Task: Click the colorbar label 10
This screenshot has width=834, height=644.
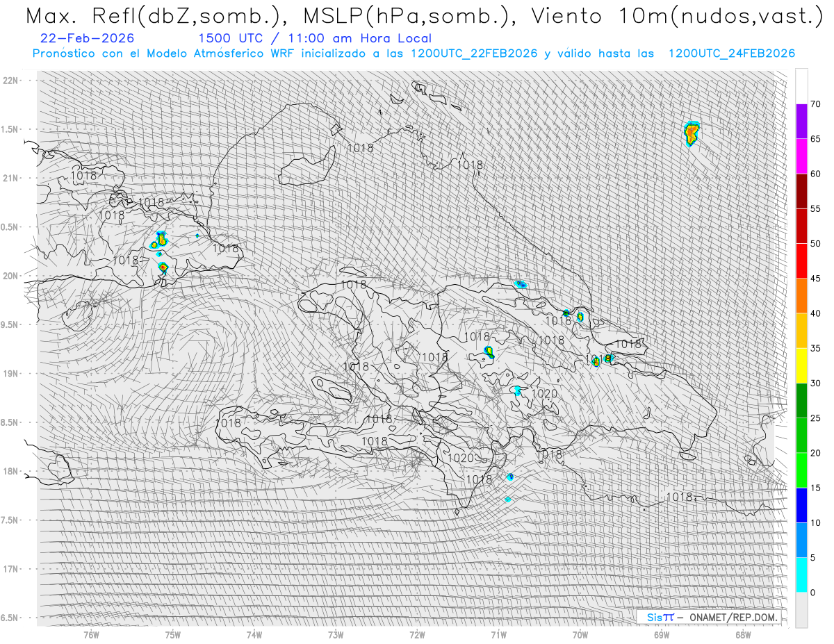Action: pos(815,522)
